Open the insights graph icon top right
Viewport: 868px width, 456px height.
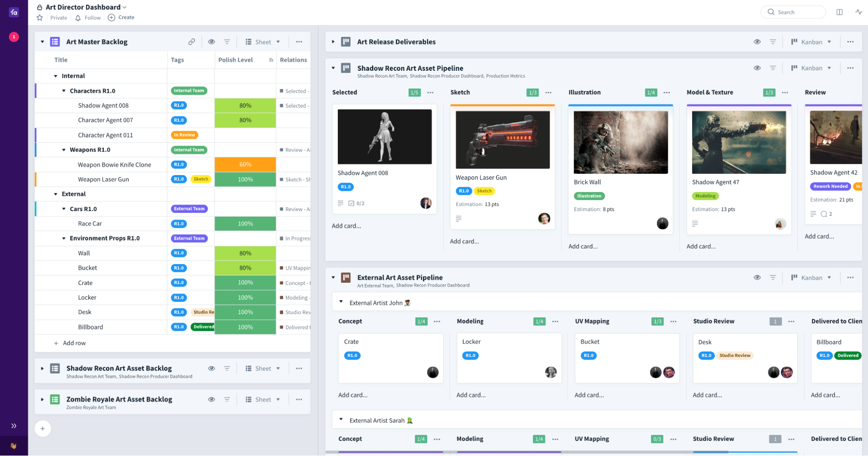click(859, 12)
